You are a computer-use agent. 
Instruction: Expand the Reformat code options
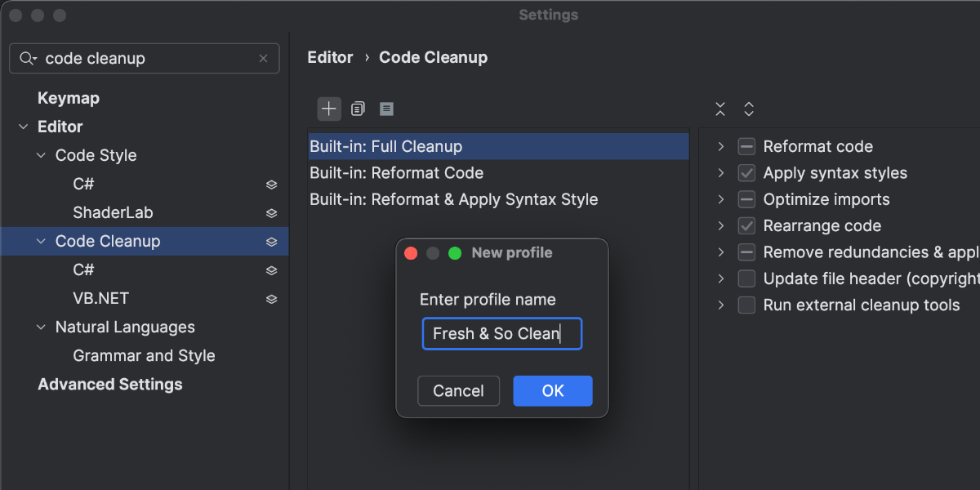[x=720, y=147]
